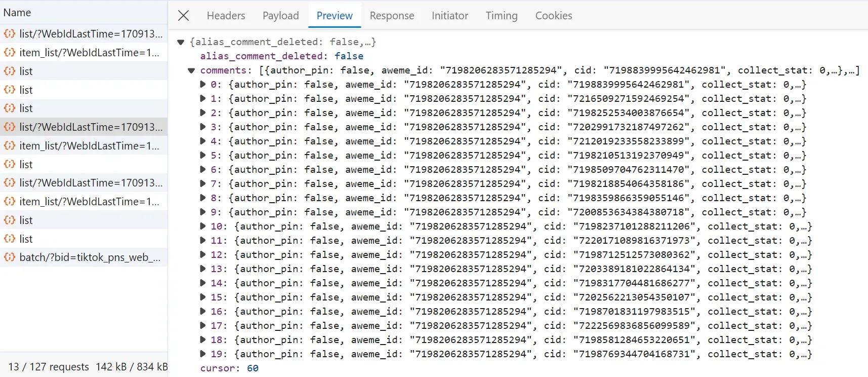Select the Preview tab
The image size is (868, 377).
tap(335, 16)
